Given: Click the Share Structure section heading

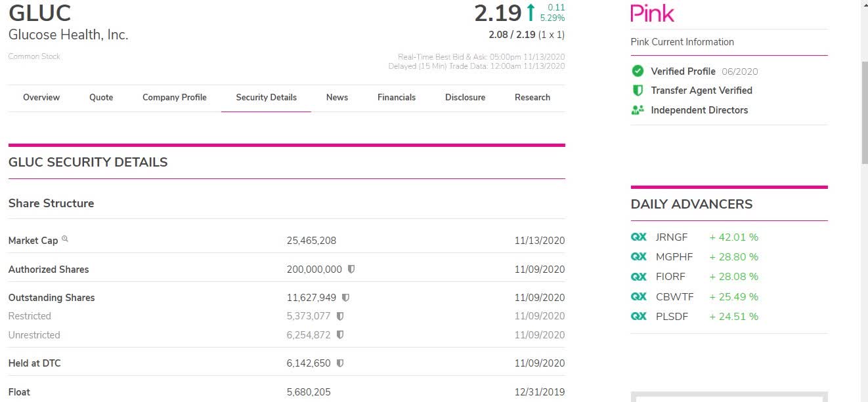Looking at the screenshot, I should 51,203.
